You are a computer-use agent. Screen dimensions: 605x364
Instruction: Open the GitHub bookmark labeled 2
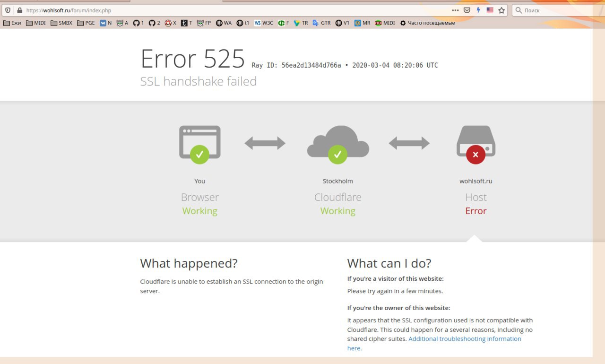coord(155,23)
